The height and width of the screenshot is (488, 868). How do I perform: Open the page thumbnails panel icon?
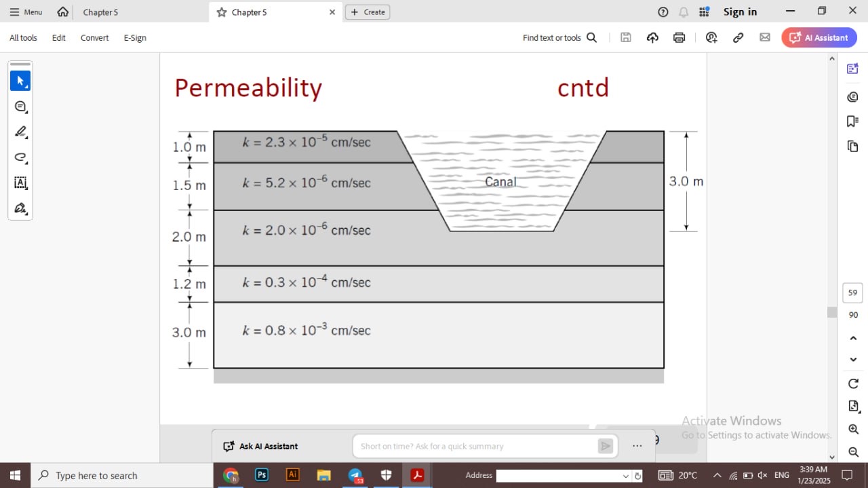pos(853,146)
